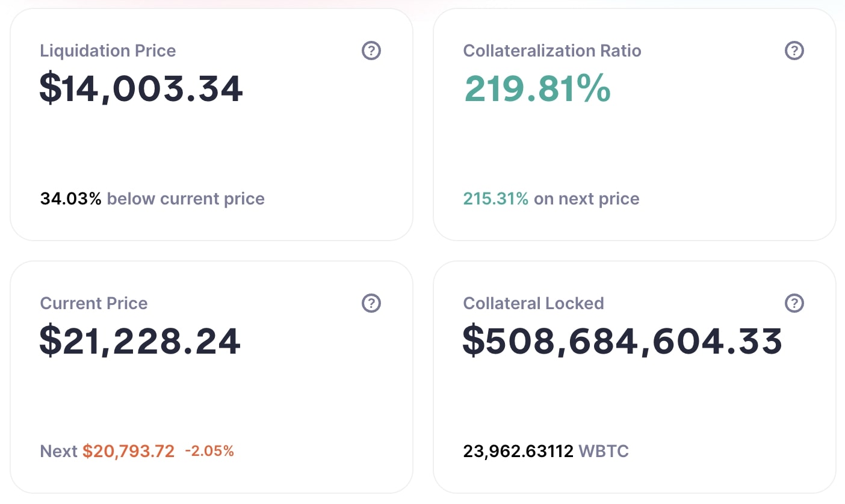
Task: Click the Liquidation Price help icon
Action: (371, 51)
